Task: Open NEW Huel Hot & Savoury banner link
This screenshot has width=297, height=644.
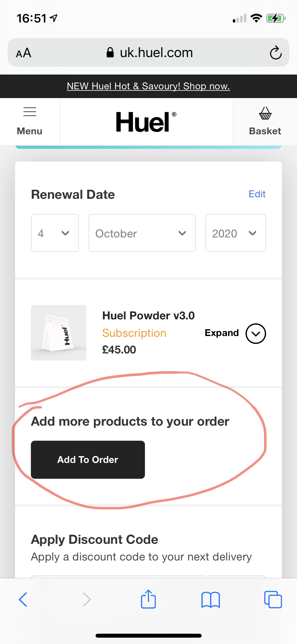Action: coord(148,86)
